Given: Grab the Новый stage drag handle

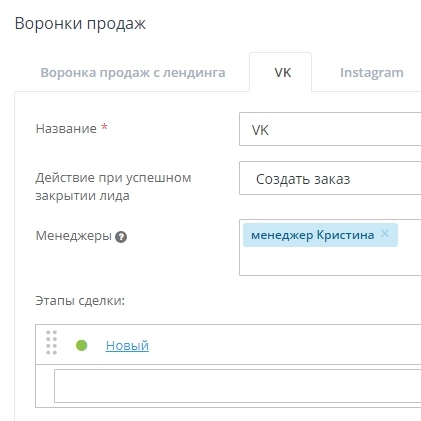Looking at the screenshot, I should pyautogui.click(x=51, y=343).
